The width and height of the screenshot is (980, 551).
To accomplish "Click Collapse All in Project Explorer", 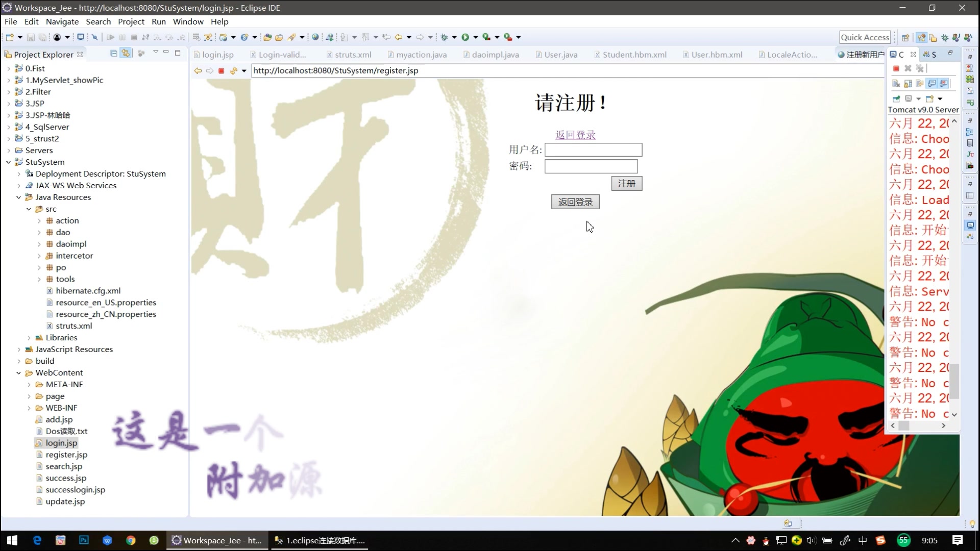I will pyautogui.click(x=114, y=53).
